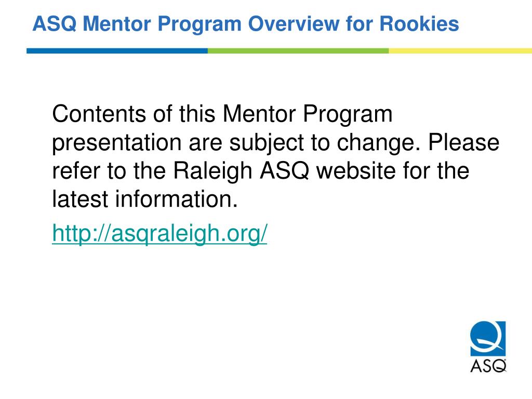The height and width of the screenshot is (399, 532).
Task: Click "Mentor Program" in the body paragraph
Action: pos(308,114)
